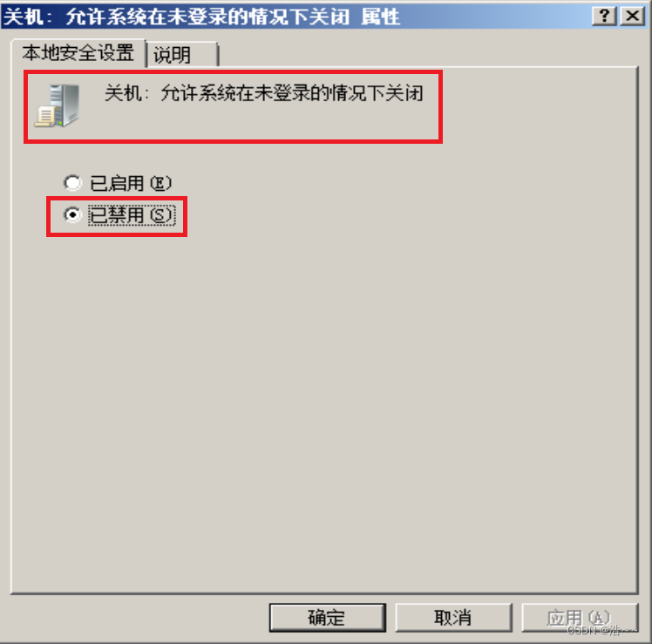
Task: Click the dialog title bar text
Action: pyautogui.click(x=201, y=17)
